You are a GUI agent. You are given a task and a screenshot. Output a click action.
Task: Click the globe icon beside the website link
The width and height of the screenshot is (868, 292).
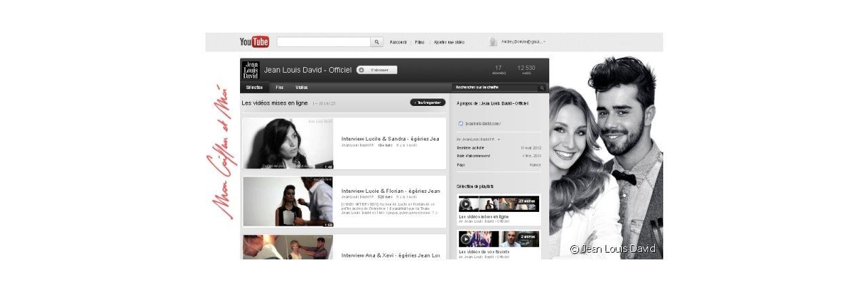[x=461, y=124]
